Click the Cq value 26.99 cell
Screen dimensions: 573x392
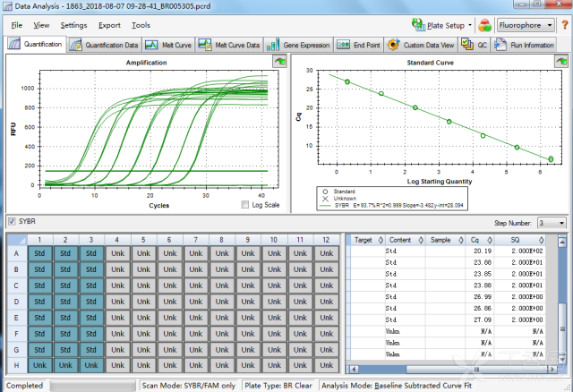click(x=479, y=296)
